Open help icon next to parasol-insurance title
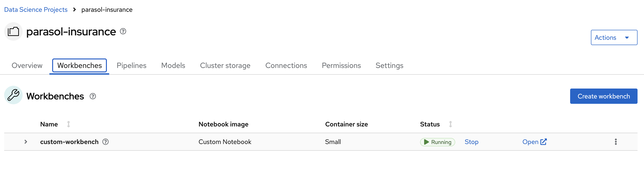This screenshot has height=178, width=644. coord(123,31)
